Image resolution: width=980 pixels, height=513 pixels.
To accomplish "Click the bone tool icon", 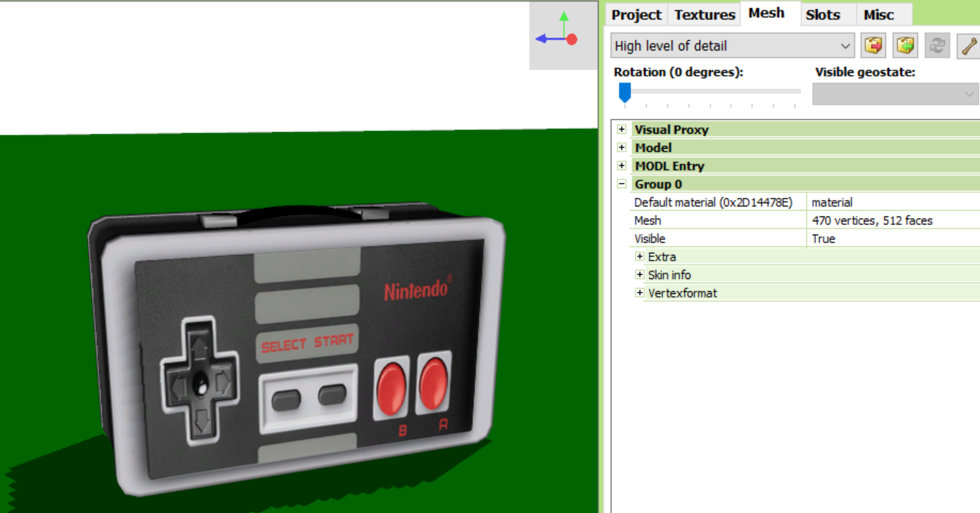I will pos(969,45).
